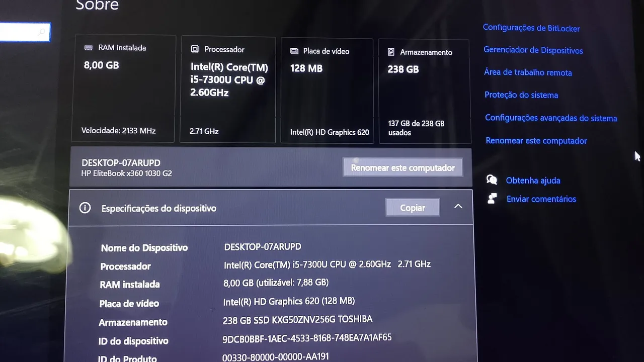Click the Renomear este computador link
Viewport: 644px width, 362px height.
(x=536, y=141)
